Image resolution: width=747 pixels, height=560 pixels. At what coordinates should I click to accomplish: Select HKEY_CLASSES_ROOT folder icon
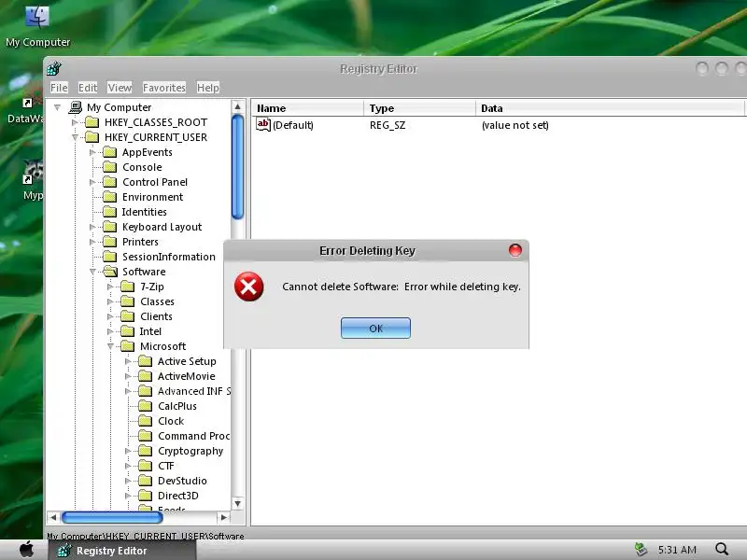[92, 122]
